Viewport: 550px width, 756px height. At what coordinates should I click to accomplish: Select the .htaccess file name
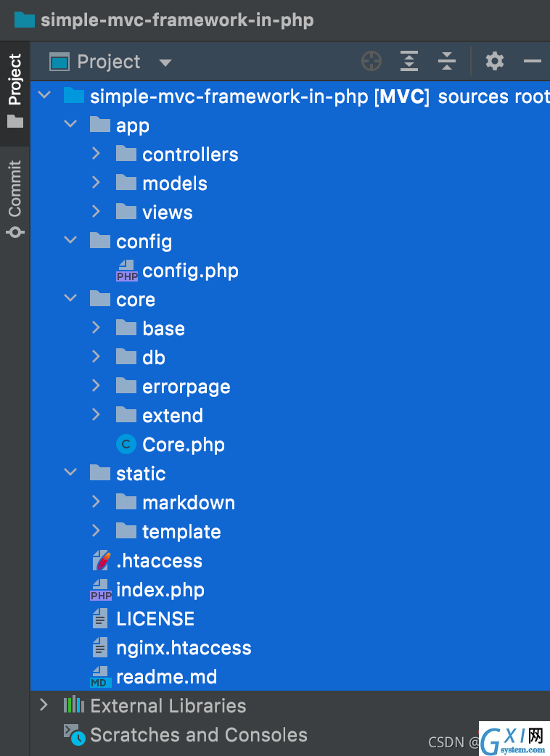coord(159,561)
